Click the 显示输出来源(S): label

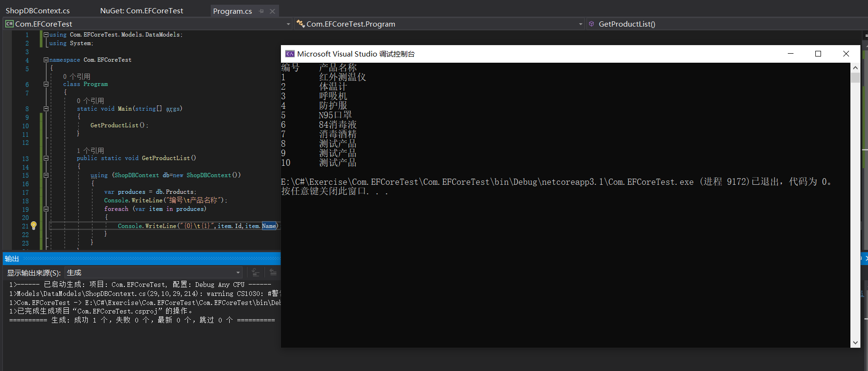point(34,273)
